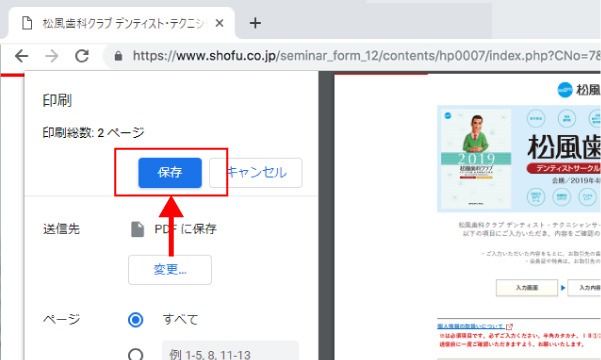Click the browser back arrow
This screenshot has height=360, width=601.
(21, 56)
